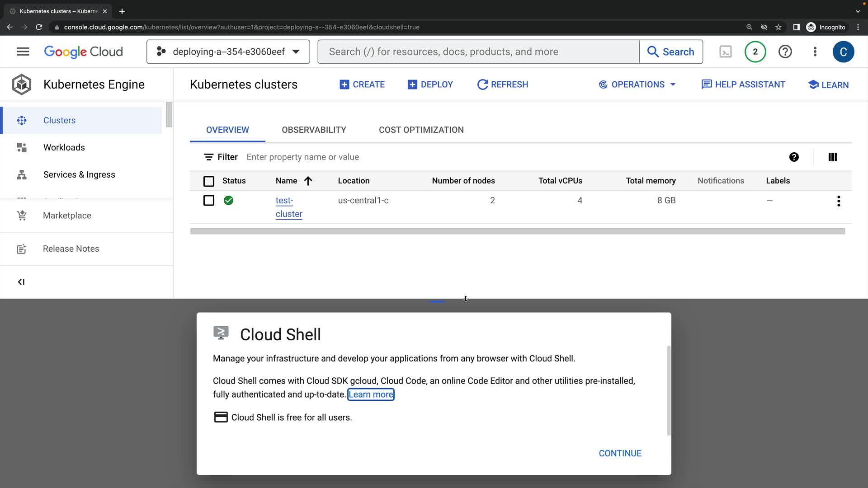
Task: Click the help question mark in top bar
Action: click(x=785, y=52)
